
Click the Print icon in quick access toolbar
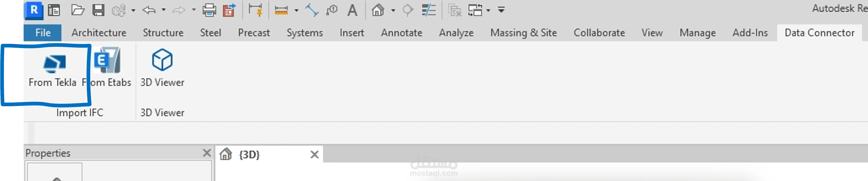[x=209, y=10]
